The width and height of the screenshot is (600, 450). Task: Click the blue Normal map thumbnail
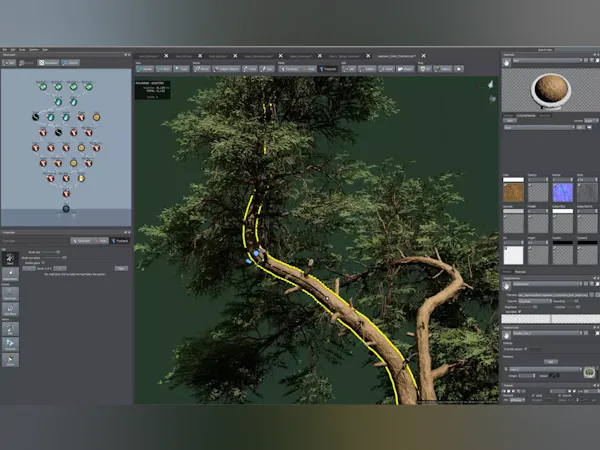pyautogui.click(x=562, y=192)
